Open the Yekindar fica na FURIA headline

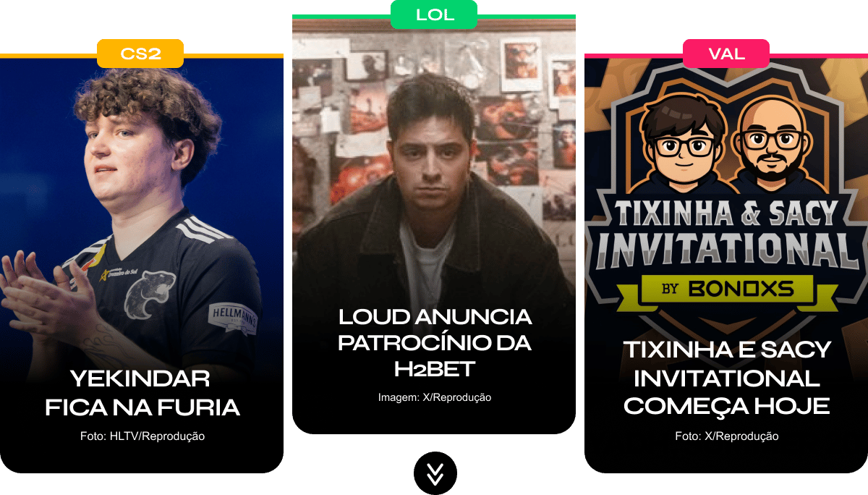(142, 392)
